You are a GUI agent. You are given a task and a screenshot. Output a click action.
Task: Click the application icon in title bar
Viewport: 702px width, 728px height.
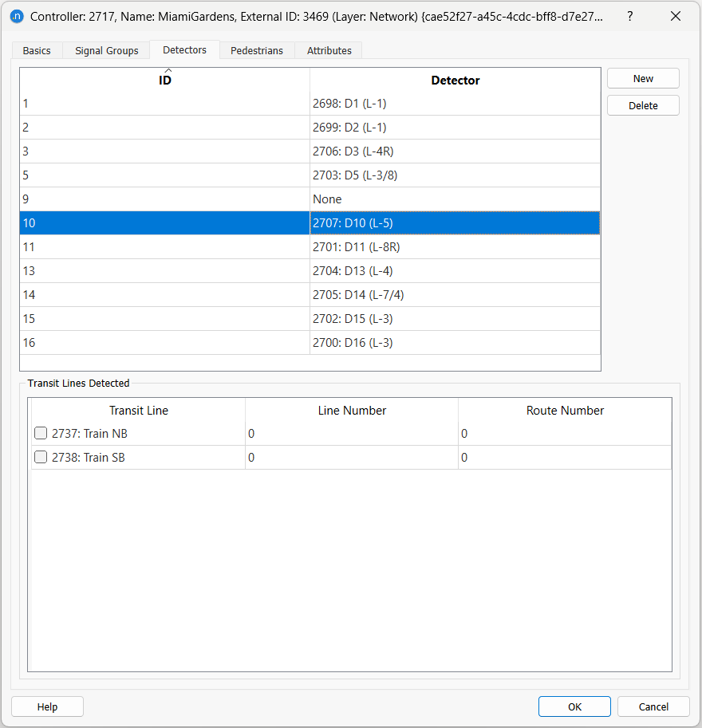(17, 16)
